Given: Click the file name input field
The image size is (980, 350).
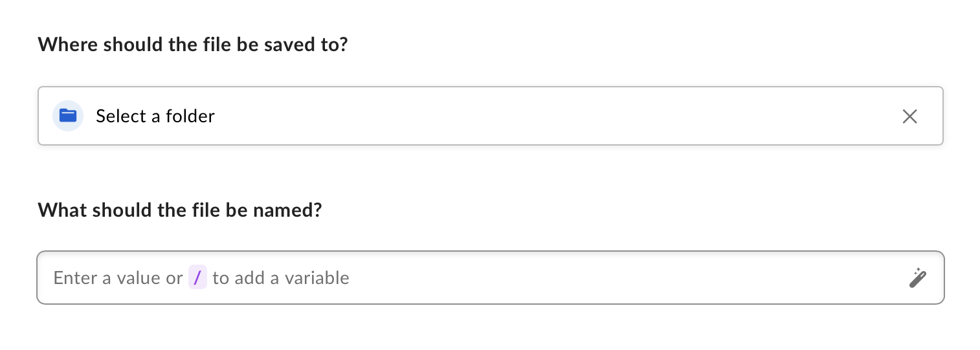Looking at the screenshot, I should (x=489, y=278).
